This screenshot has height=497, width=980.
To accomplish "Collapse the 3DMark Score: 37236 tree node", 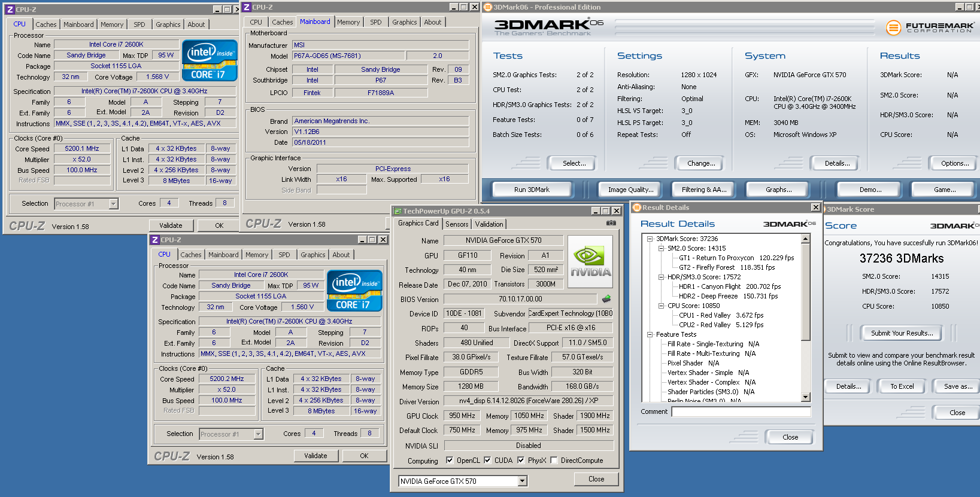I will coord(650,239).
